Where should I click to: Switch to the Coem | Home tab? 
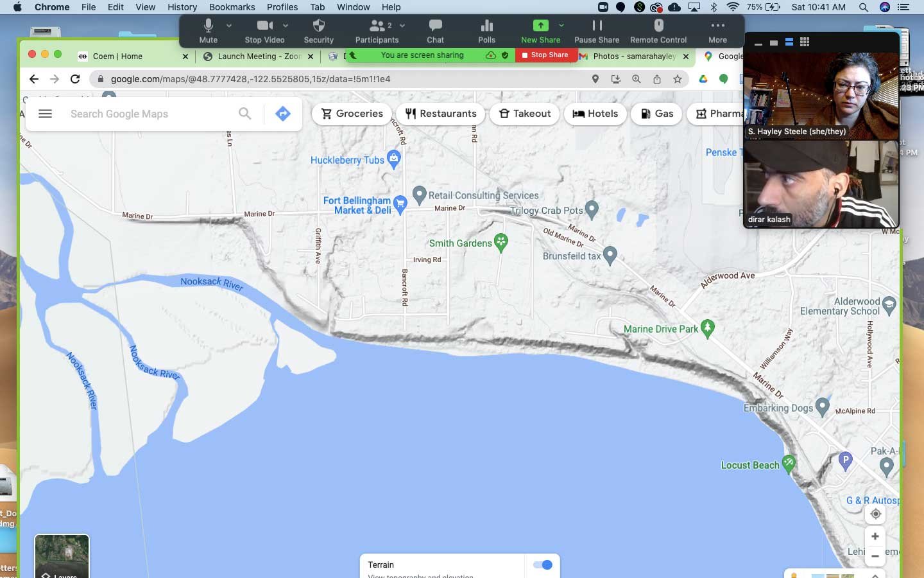tap(132, 57)
